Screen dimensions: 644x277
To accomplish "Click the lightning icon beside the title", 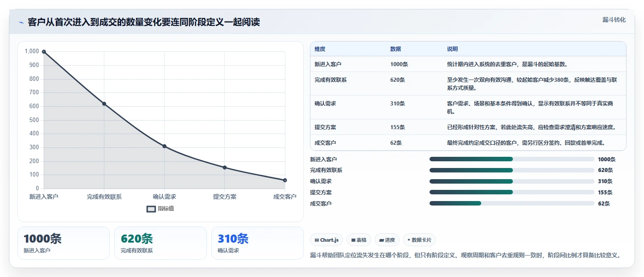I will point(21,22).
